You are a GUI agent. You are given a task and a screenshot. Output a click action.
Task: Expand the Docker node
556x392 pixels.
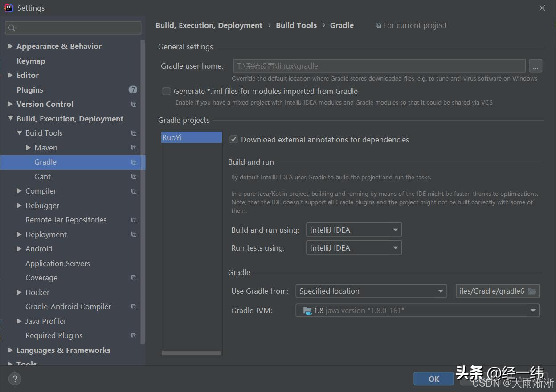(19, 292)
